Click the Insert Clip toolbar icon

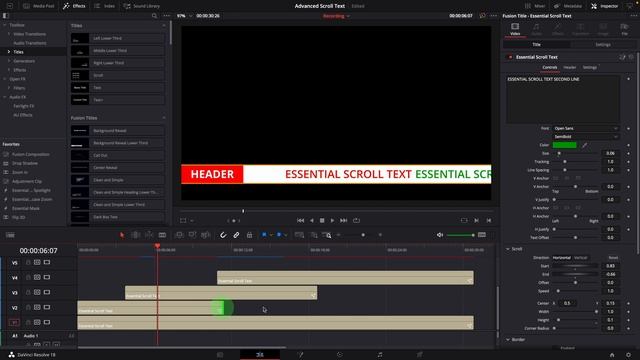click(179, 235)
